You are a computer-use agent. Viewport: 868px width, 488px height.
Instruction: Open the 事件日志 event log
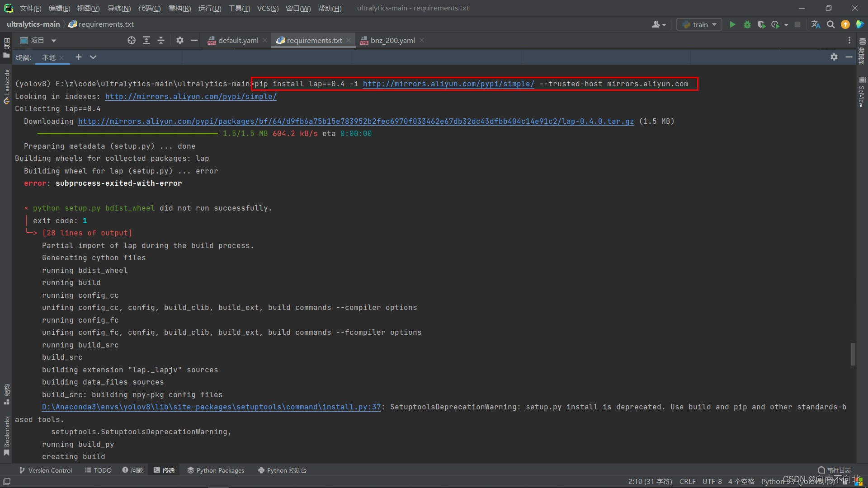[834, 470]
